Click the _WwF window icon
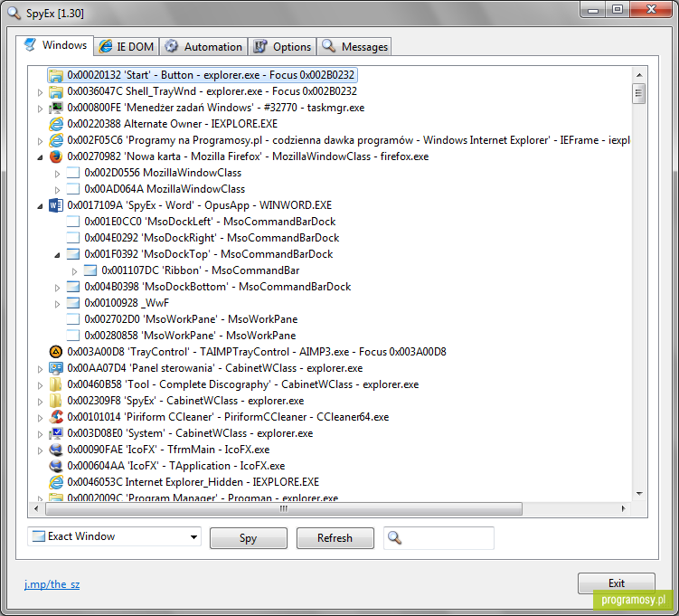This screenshot has height=616, width=679. [73, 303]
